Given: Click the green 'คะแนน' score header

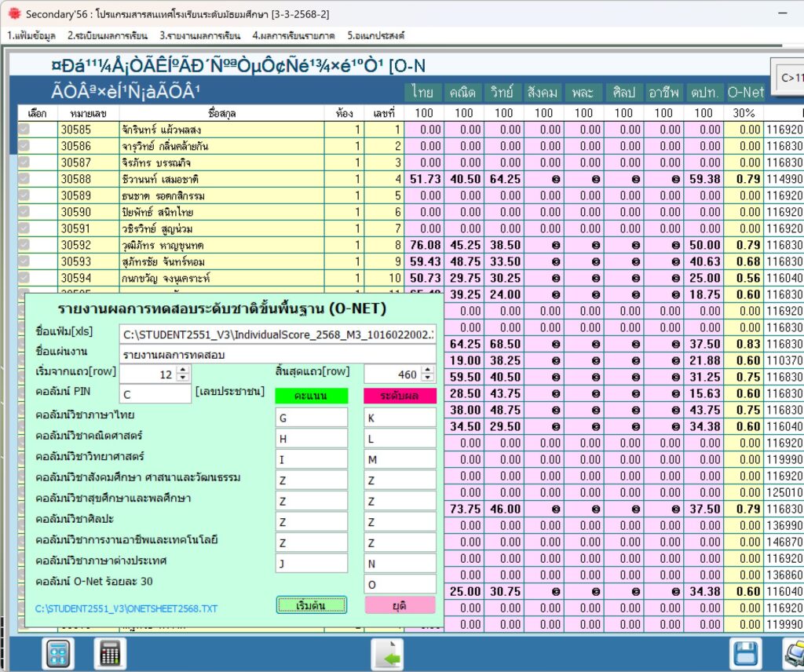Looking at the screenshot, I should coord(311,396).
